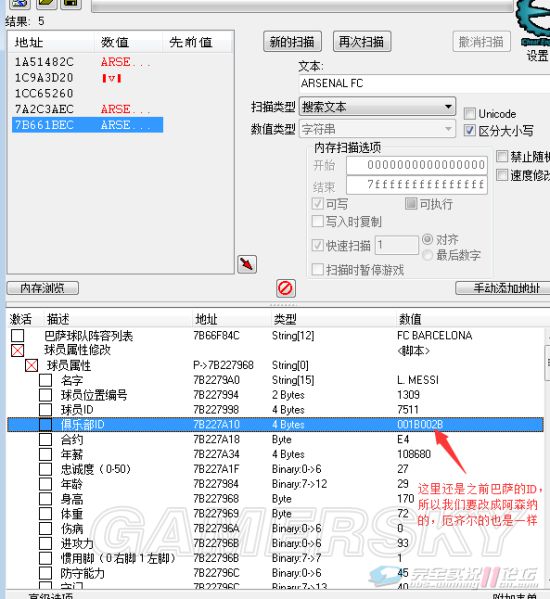
Task: Click the FC BARCELONA value cell
Action: pos(434,335)
